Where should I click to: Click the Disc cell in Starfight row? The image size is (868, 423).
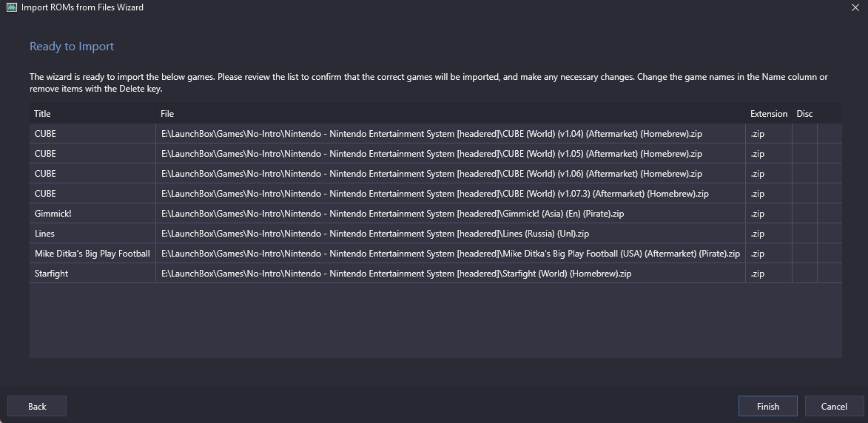coord(804,273)
